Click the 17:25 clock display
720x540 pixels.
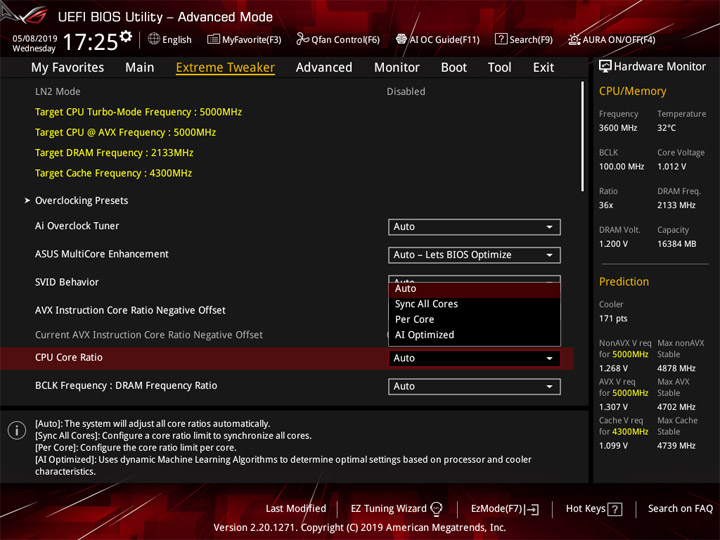pyautogui.click(x=90, y=42)
